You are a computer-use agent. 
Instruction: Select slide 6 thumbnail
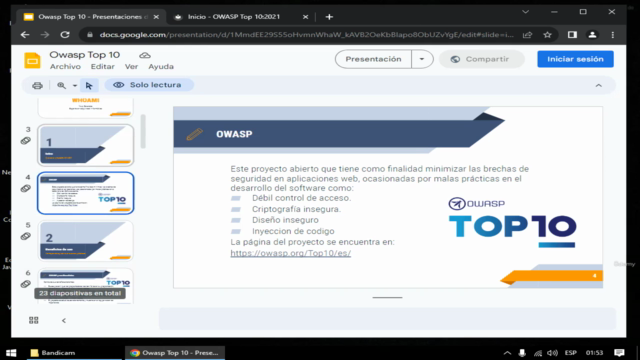coord(86,286)
